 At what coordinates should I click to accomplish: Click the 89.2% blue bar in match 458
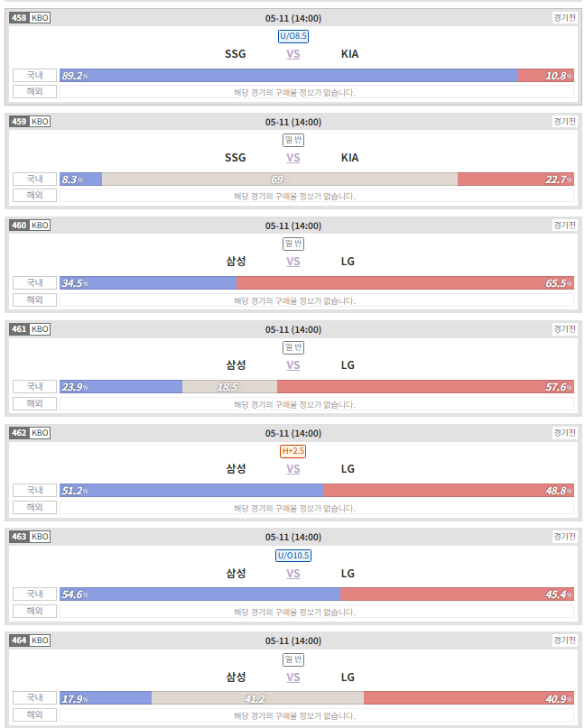[289, 75]
